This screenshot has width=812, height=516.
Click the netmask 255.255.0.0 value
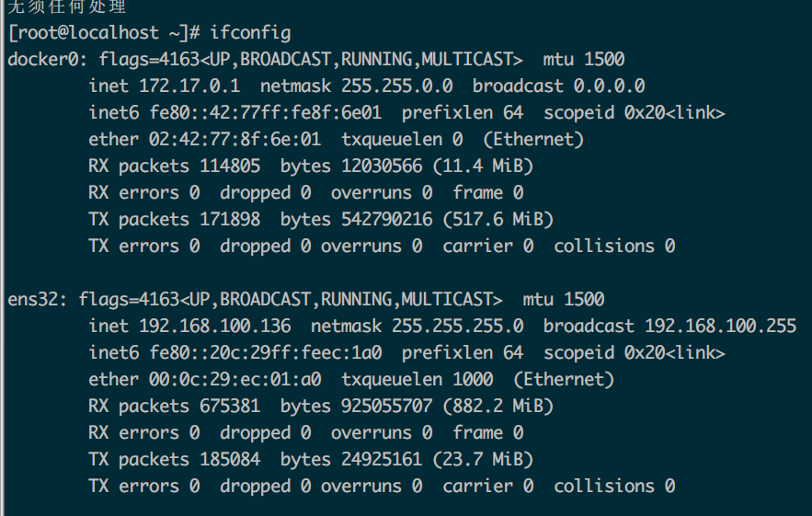[x=397, y=86]
